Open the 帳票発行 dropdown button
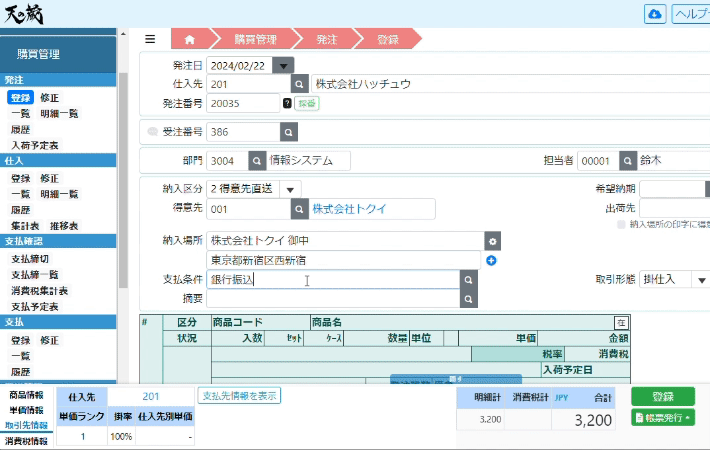 point(663,417)
